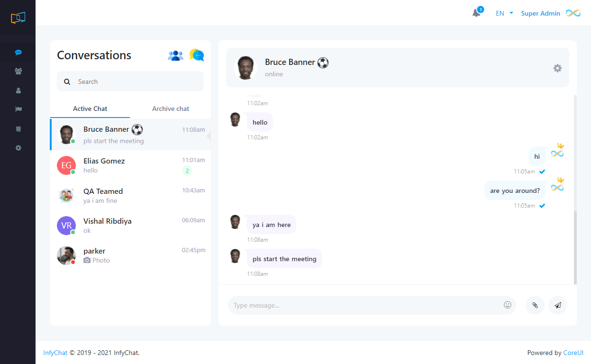The height and width of the screenshot is (364, 591).
Task: Expand the EN language dropdown
Action: 504,13
